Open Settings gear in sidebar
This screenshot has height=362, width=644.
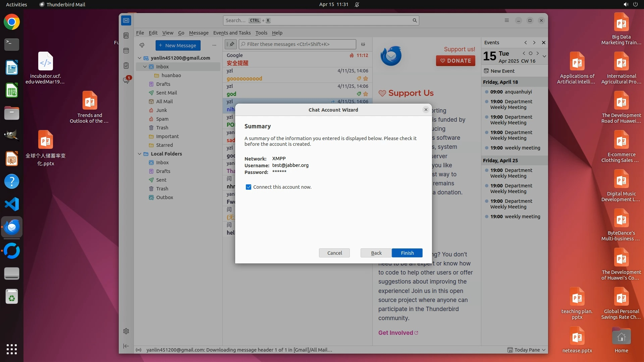tap(126, 331)
